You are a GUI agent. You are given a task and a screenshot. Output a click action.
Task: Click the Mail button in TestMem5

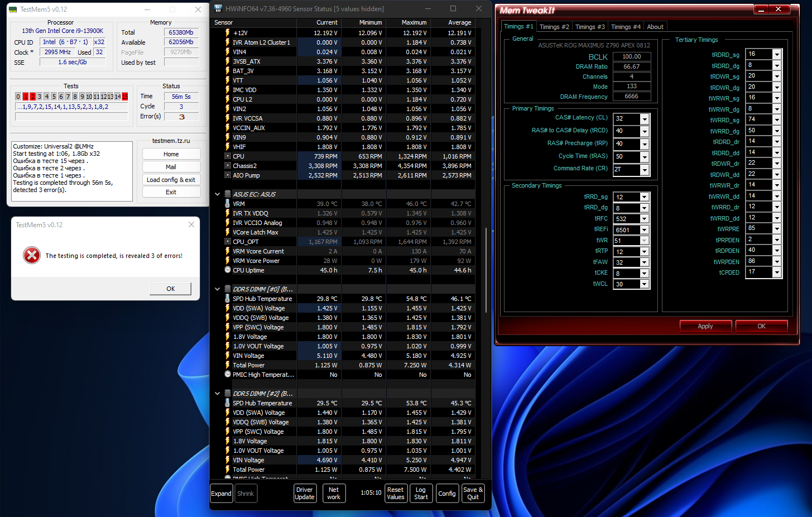point(171,167)
